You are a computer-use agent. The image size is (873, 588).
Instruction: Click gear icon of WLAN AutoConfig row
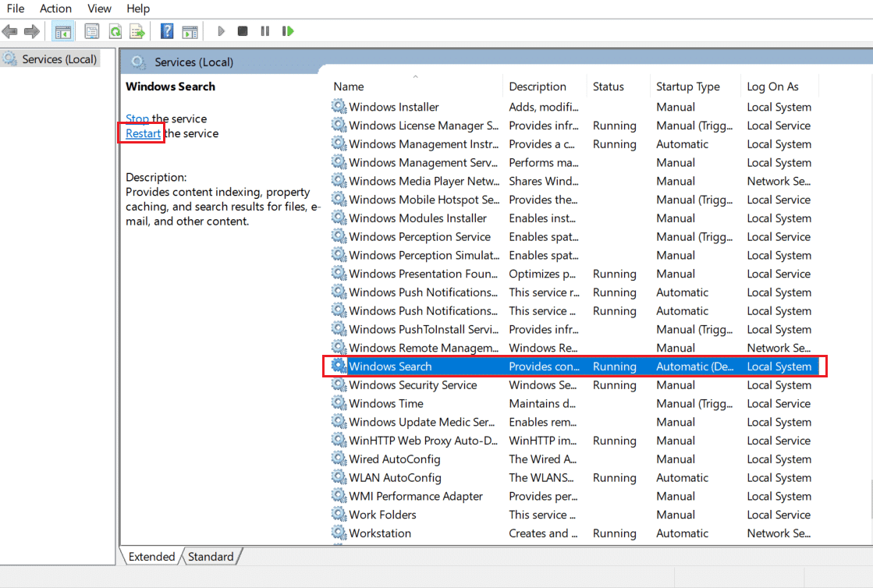pos(339,476)
